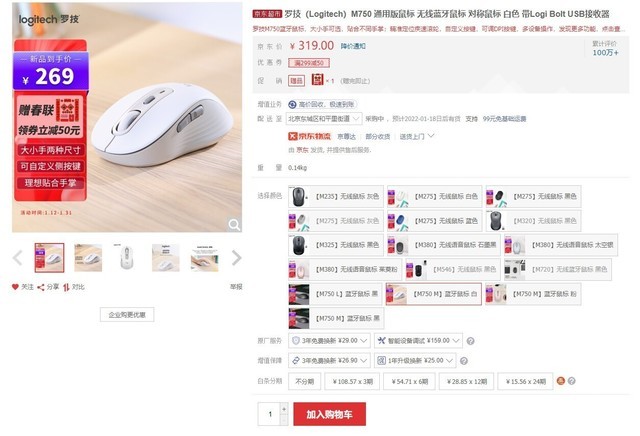Click the 对比 compare icon

pyautogui.click(x=67, y=287)
